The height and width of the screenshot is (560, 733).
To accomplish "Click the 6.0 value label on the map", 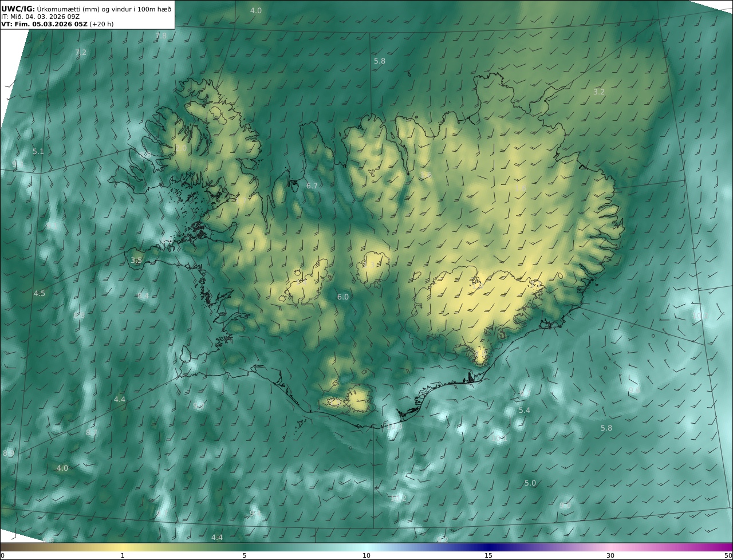I will pyautogui.click(x=342, y=297).
